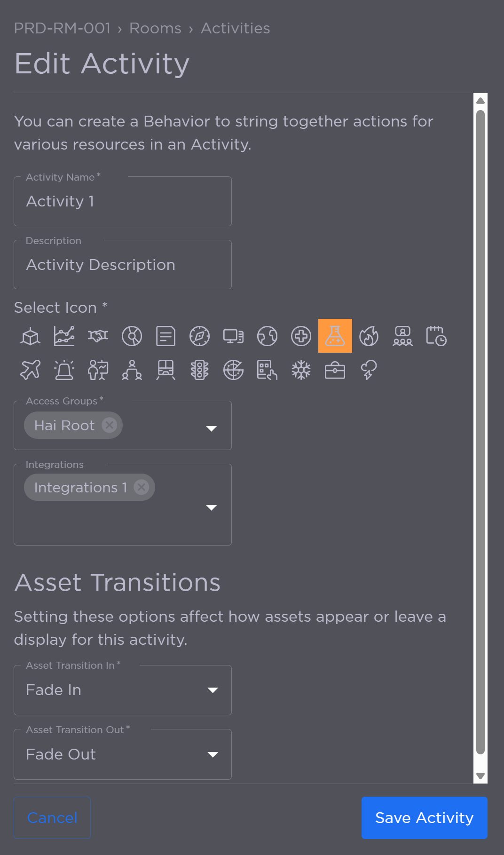504x855 pixels.
Task: Click the Save Activity button
Action: 424,818
